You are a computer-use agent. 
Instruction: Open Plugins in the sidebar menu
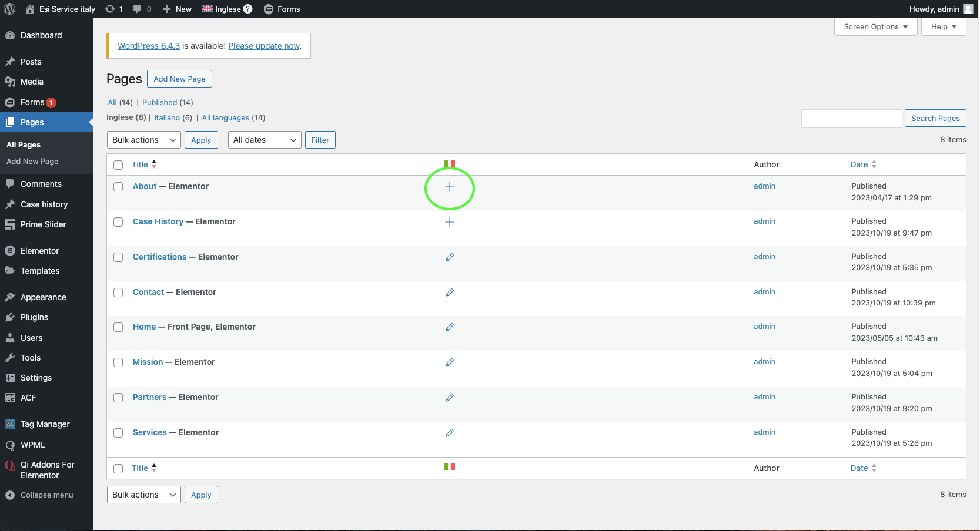(34, 317)
